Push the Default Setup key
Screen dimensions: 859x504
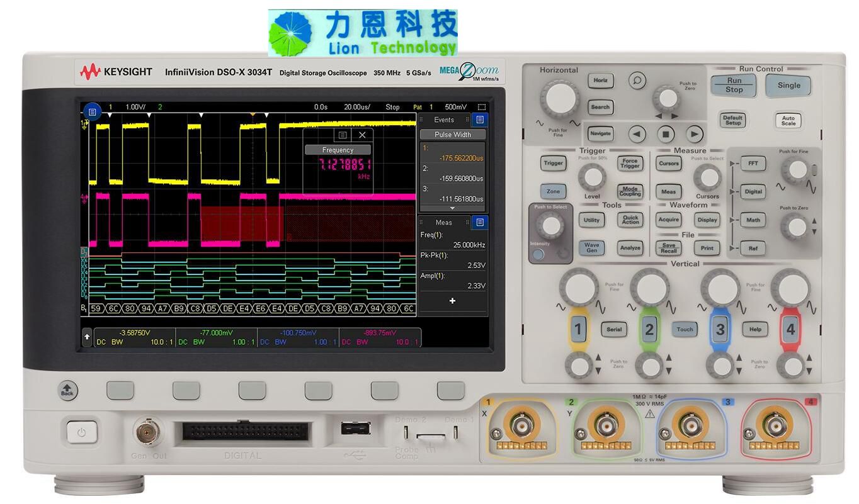(x=732, y=120)
